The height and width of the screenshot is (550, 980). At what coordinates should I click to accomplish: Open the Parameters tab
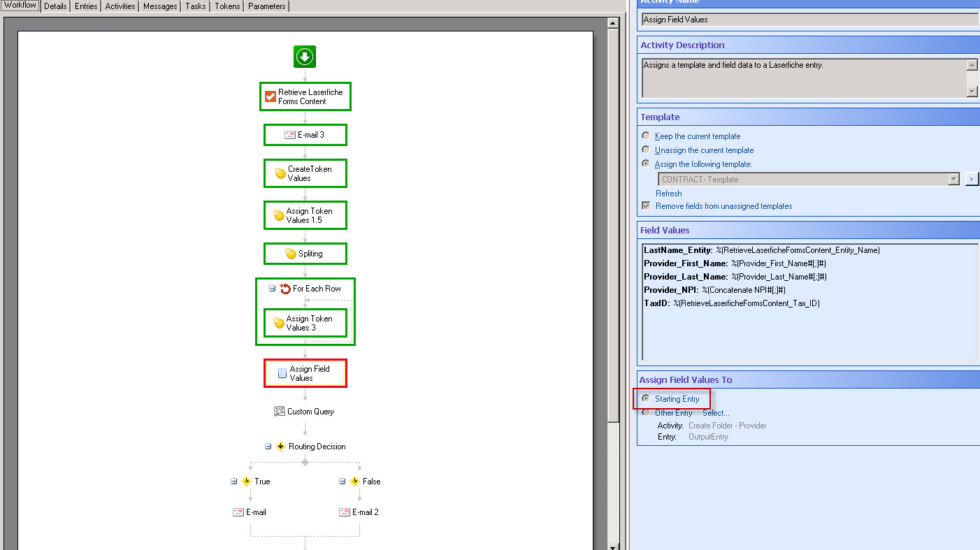coord(266,6)
